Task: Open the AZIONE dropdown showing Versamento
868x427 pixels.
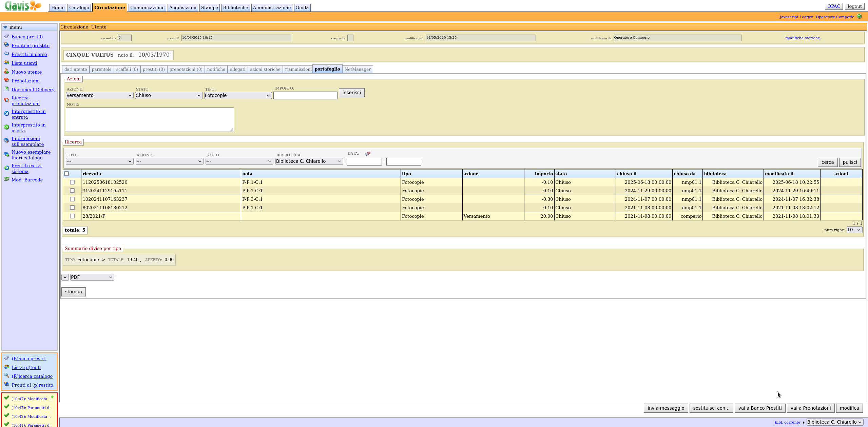Action: click(x=99, y=96)
